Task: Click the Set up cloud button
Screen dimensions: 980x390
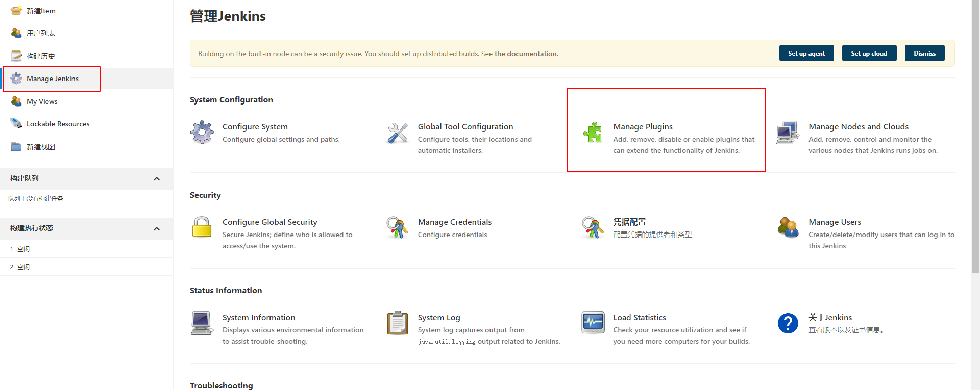Action: click(869, 53)
